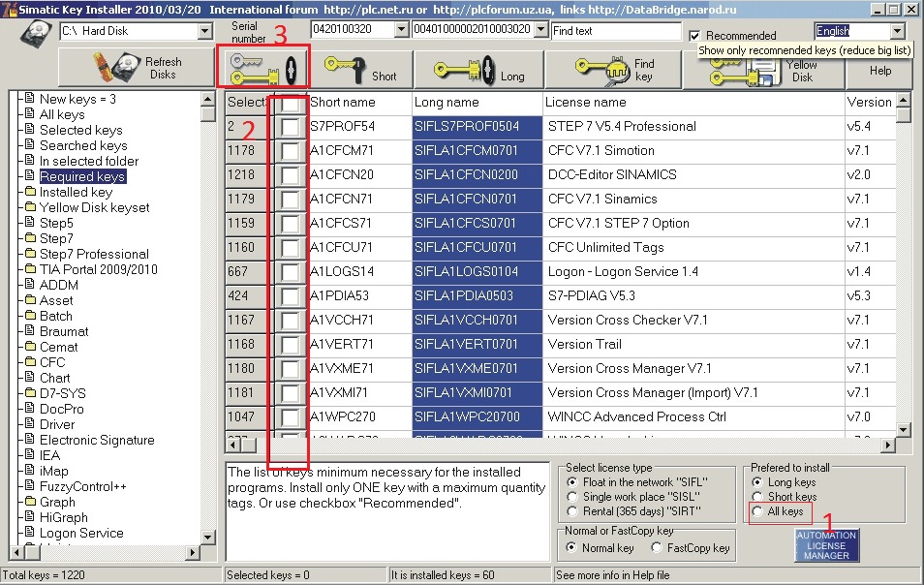The image size is (924, 585).
Task: Sort by Version column header
Action: tap(869, 103)
